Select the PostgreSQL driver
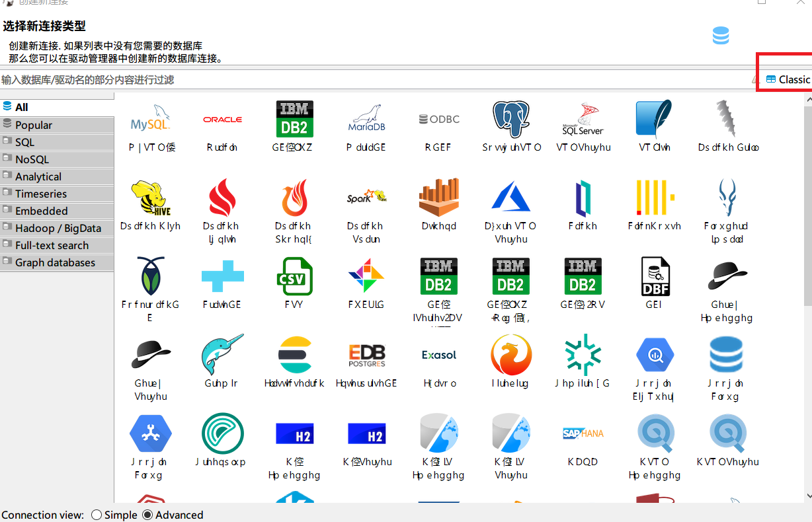The image size is (812, 522). (x=510, y=126)
